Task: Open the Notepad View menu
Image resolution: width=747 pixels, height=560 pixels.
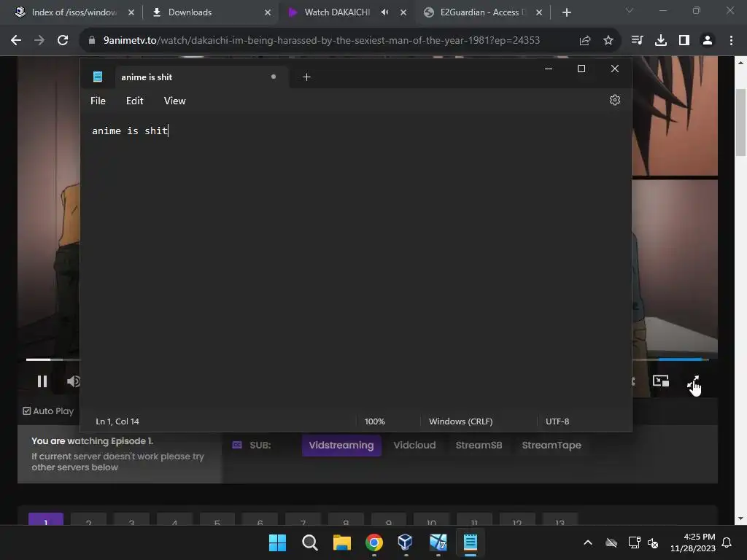Action: coord(174,101)
